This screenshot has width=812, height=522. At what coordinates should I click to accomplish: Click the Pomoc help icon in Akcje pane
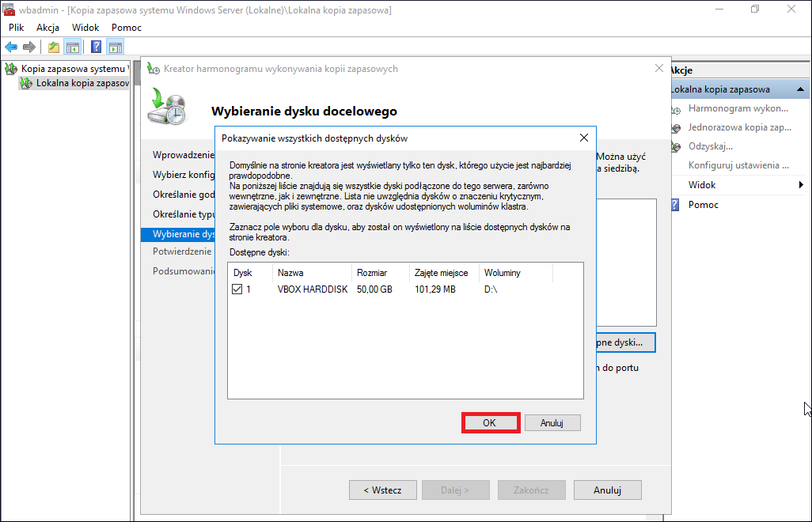tap(675, 205)
